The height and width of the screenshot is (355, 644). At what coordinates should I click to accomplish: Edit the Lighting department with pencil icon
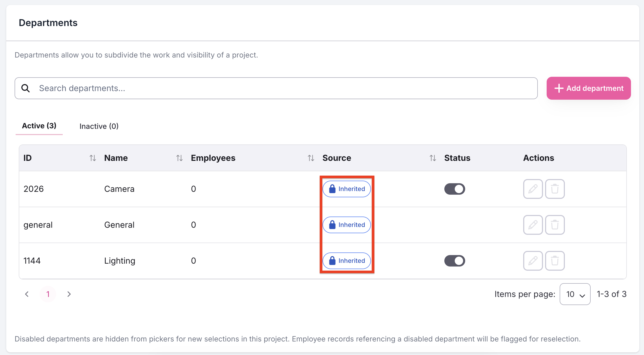pos(533,261)
